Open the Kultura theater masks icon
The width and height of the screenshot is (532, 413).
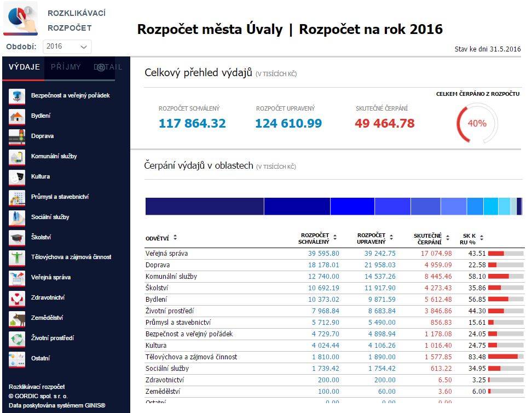click(x=17, y=177)
